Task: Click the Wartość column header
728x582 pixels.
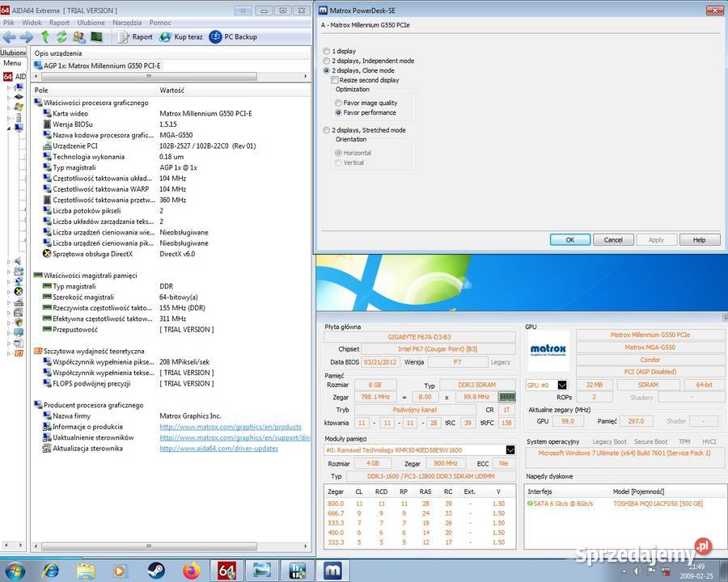Action: (171, 90)
